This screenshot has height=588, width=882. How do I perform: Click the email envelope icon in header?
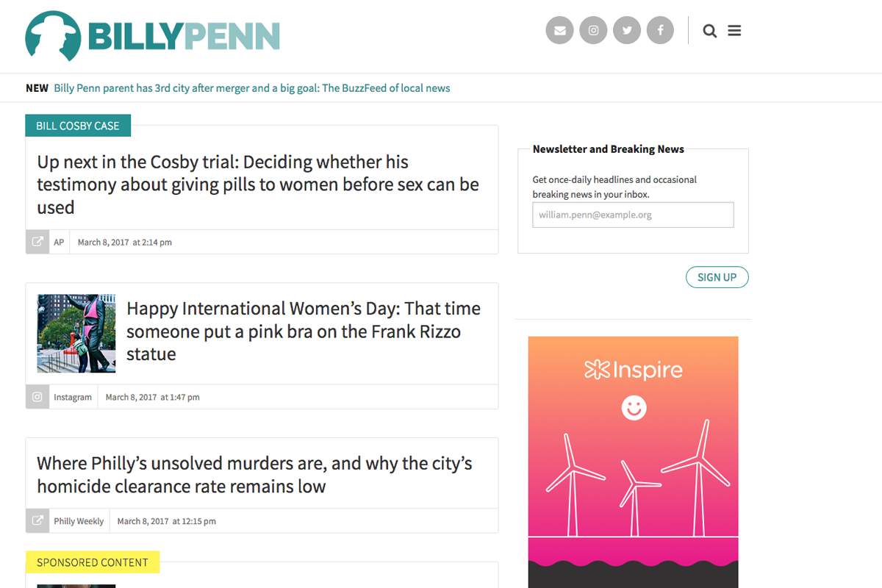[x=559, y=31]
